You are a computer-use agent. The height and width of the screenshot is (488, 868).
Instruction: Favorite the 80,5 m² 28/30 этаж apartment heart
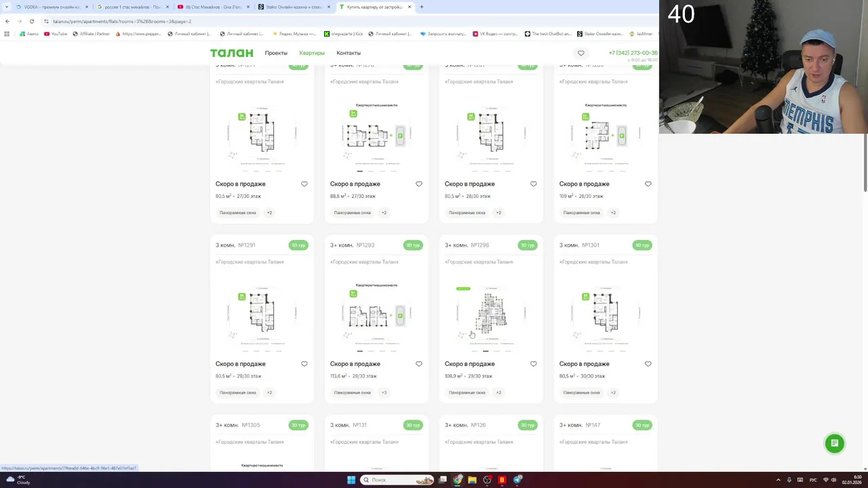point(533,184)
